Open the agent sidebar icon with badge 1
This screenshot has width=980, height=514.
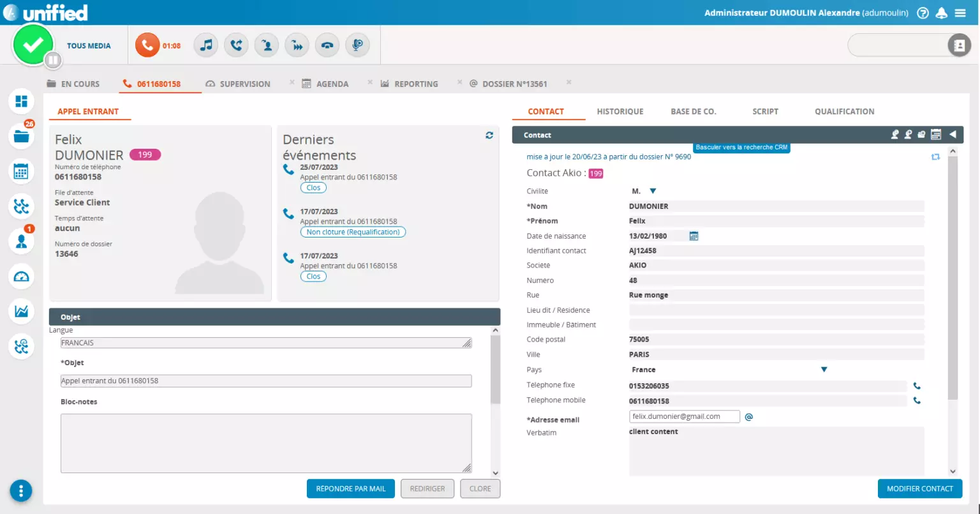pos(22,241)
